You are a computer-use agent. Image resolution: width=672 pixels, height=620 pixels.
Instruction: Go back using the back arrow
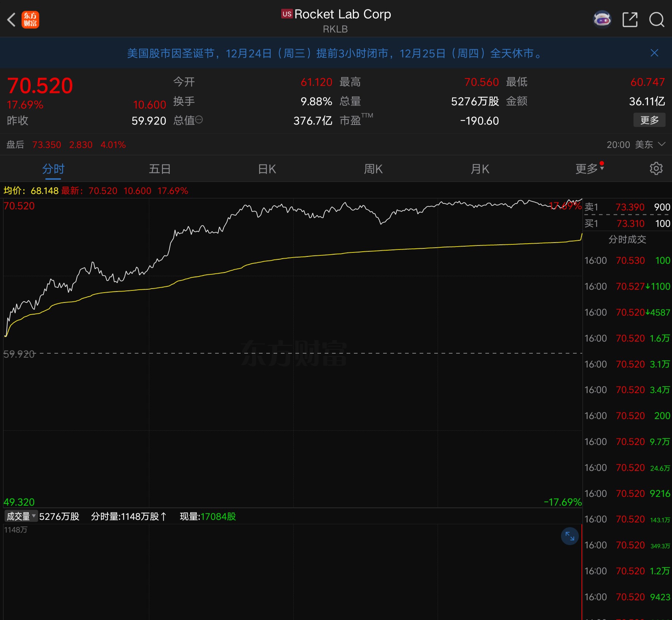click(12, 20)
